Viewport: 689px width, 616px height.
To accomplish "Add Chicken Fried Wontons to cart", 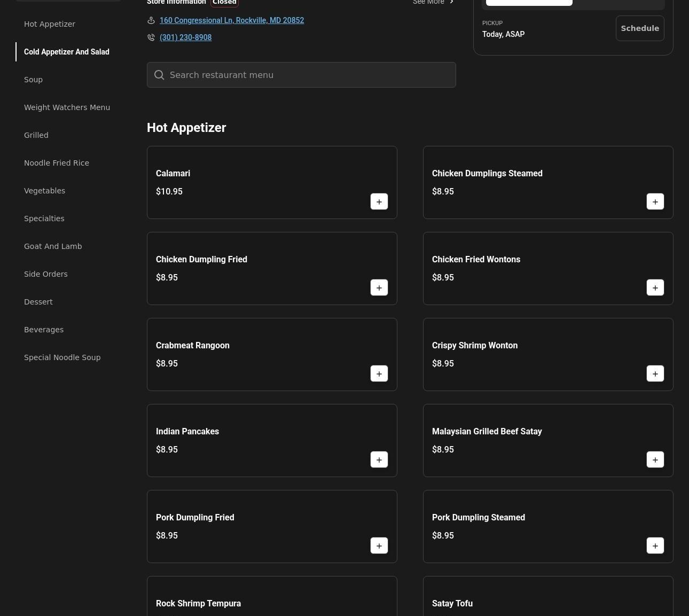I will pos(655,287).
